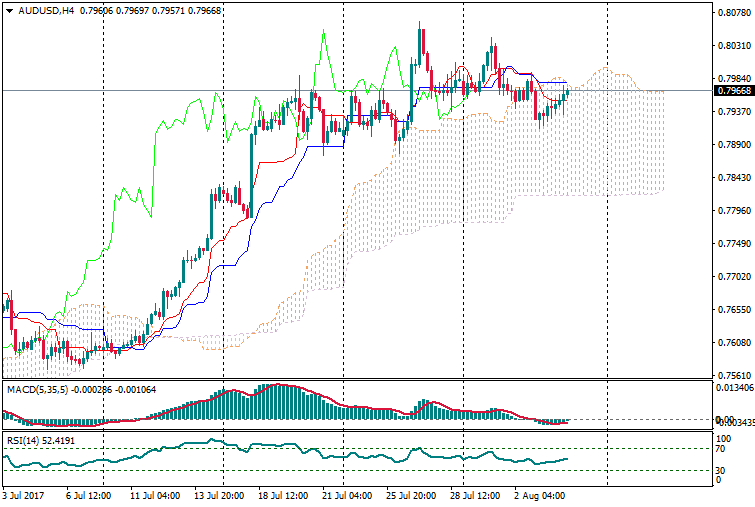Image resolution: width=755 pixels, height=507 pixels.
Task: Select the 0.77020 price scale label
Action: tap(733, 276)
